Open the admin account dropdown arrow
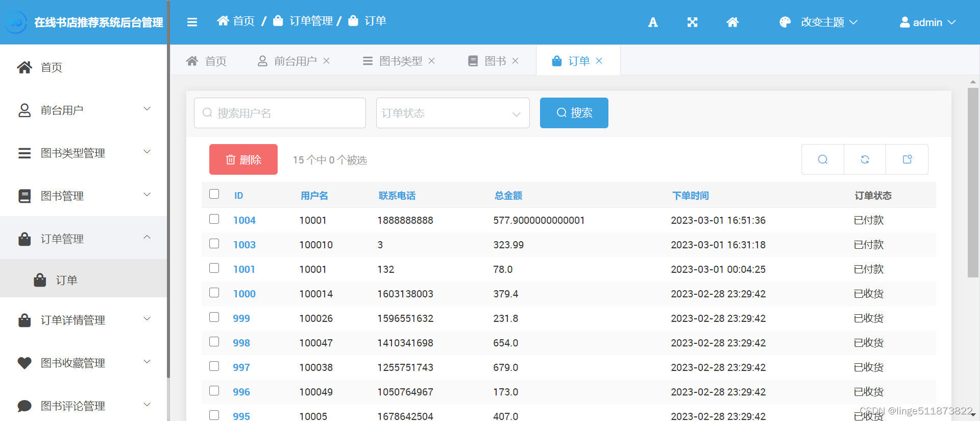Screen dimensions: 980x421 click(x=952, y=22)
